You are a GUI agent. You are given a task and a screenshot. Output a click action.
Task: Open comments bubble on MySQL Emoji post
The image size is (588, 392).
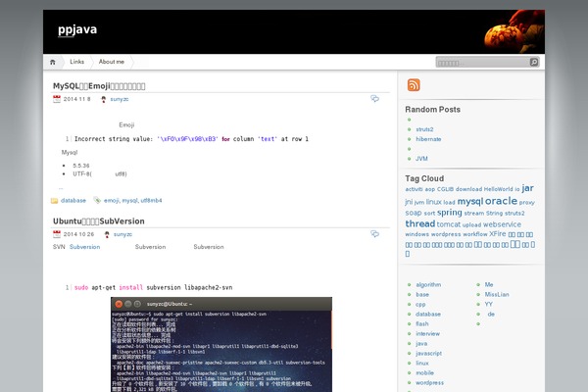[374, 99]
